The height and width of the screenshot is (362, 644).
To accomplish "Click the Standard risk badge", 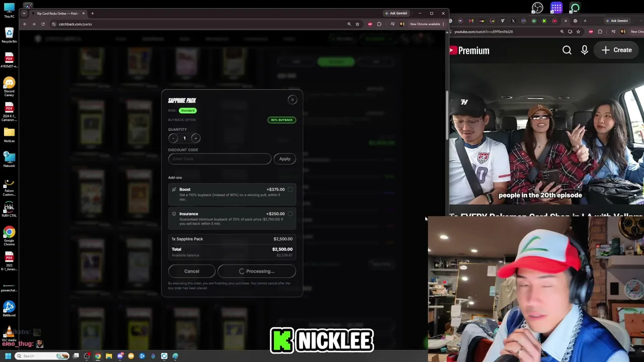I will [188, 111].
